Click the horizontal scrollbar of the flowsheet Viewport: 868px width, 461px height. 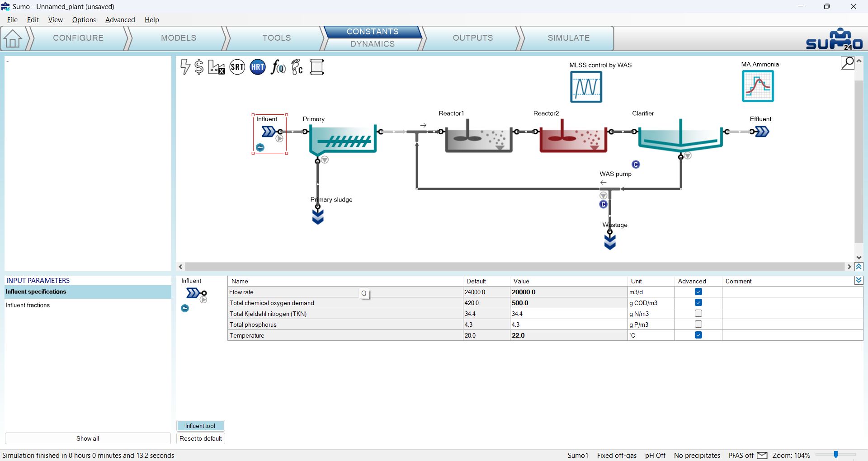pos(515,267)
